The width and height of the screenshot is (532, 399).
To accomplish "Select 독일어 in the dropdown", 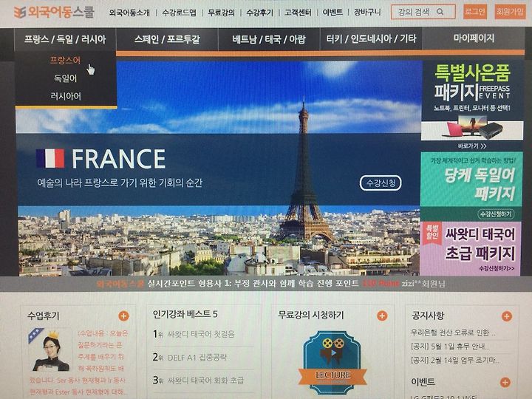I will click(x=66, y=78).
